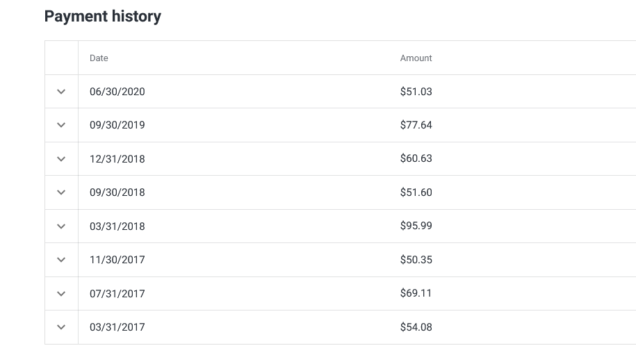Viewport: 636px width, 364px height.
Task: Click the $54.08 payment amount
Action: (x=416, y=327)
